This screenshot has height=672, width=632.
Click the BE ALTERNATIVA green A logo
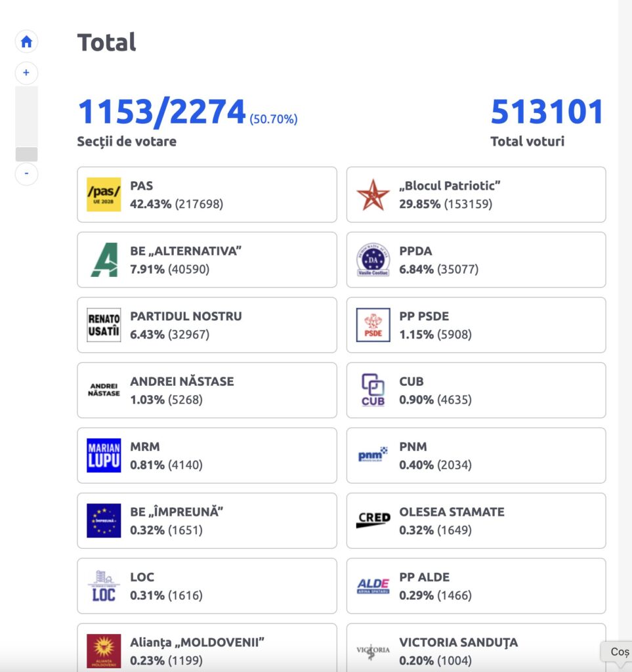click(x=104, y=260)
